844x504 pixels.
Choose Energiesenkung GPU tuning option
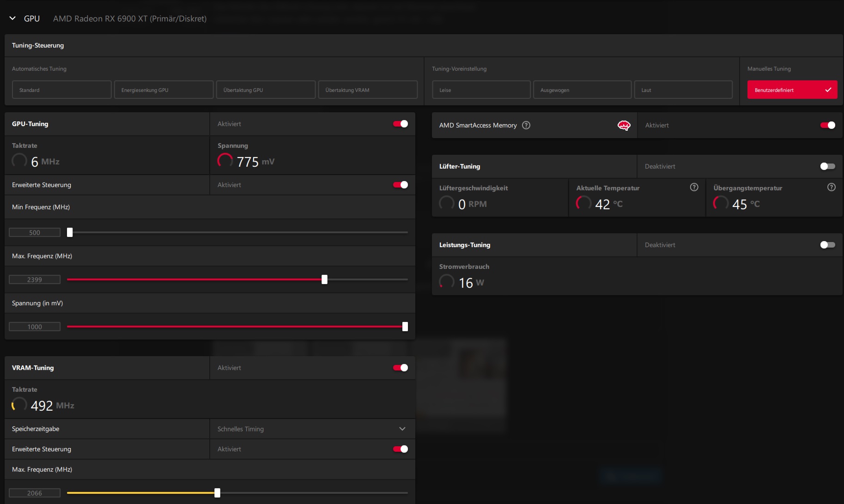(164, 90)
